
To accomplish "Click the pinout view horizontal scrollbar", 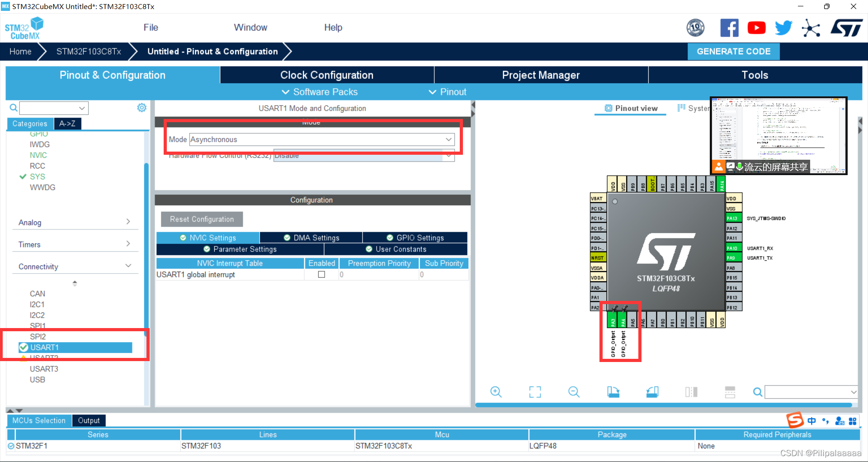I will tap(664, 405).
